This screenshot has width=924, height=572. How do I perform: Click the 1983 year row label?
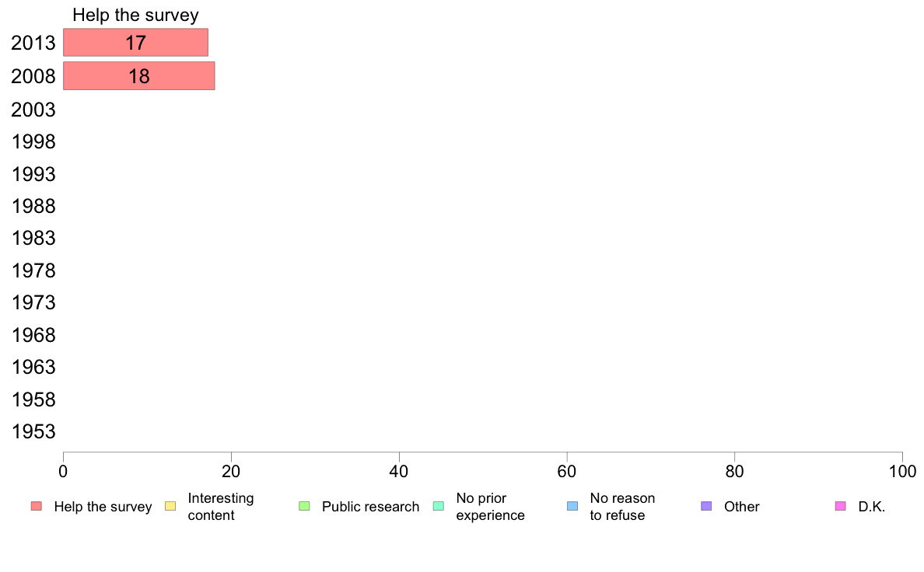(33, 238)
